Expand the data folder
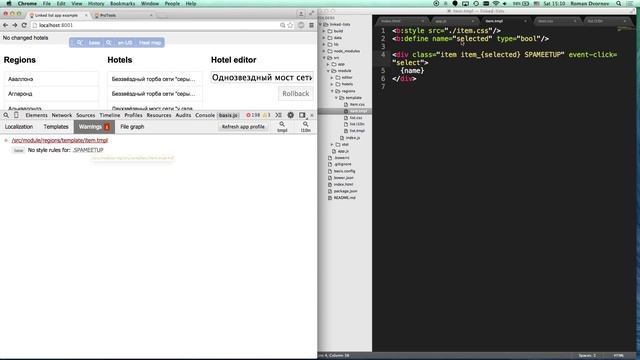Viewport: 640px width, 360px height. (x=324, y=38)
